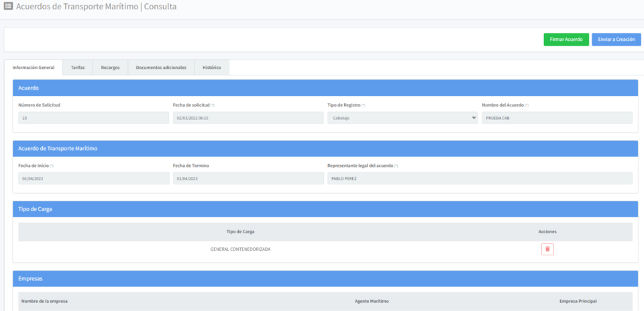
Task: Select the GENERAL CONTENEDORIZADA table row
Action: click(x=240, y=249)
